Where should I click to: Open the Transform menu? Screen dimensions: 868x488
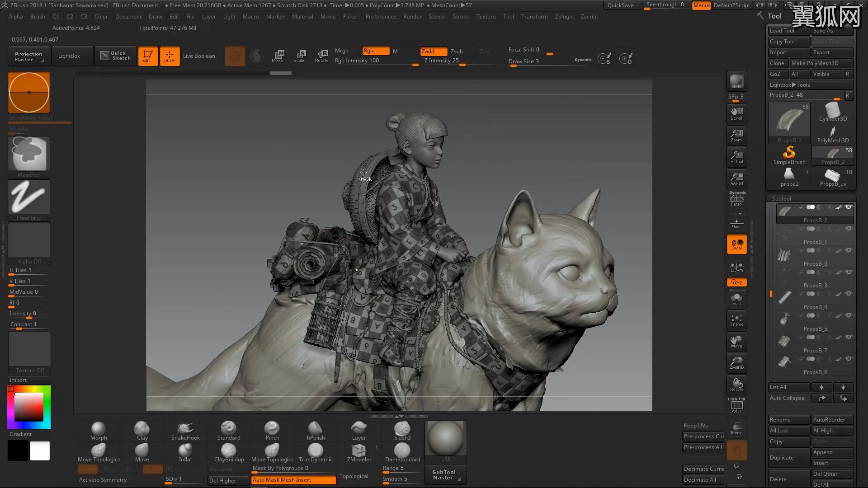[534, 17]
